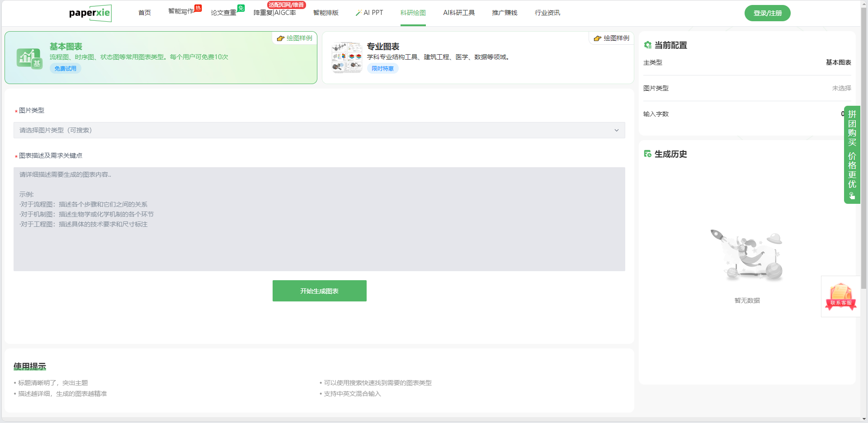This screenshot has width=868, height=423.
Task: Click the 生成历史 history icon
Action: point(648,154)
